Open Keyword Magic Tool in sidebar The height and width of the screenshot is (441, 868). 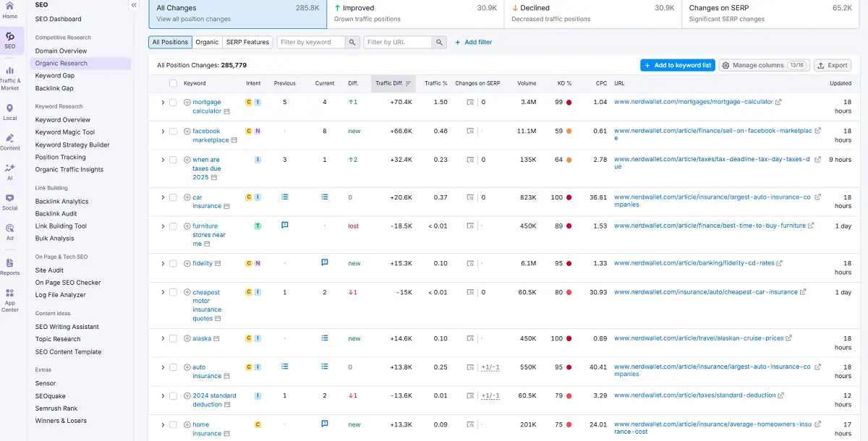point(65,132)
